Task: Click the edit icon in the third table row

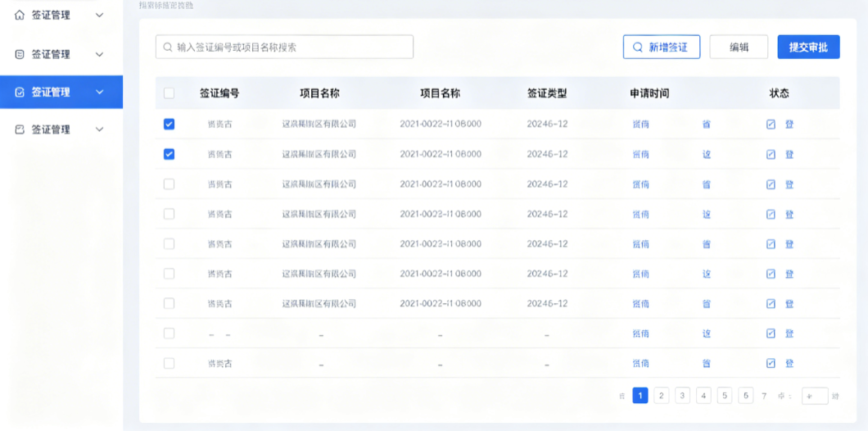Action: [x=771, y=184]
